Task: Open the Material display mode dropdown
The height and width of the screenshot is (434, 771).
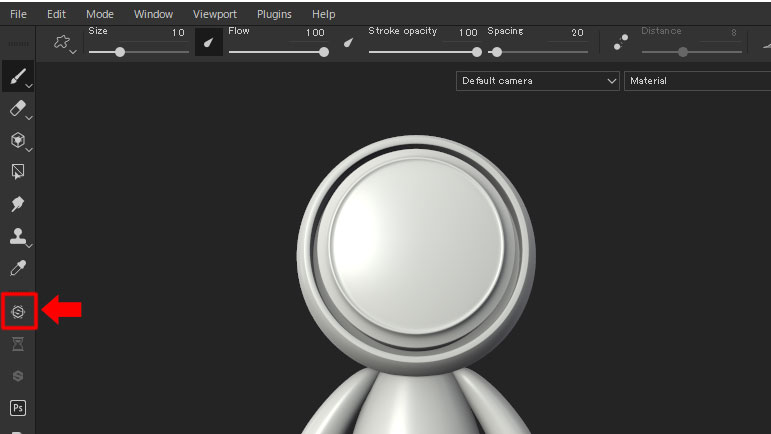Action: [x=697, y=81]
